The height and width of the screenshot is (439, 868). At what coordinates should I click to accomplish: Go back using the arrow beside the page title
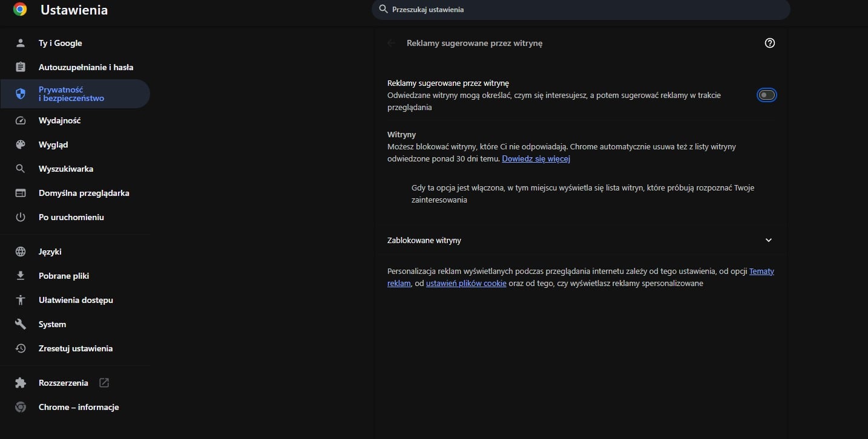click(392, 43)
